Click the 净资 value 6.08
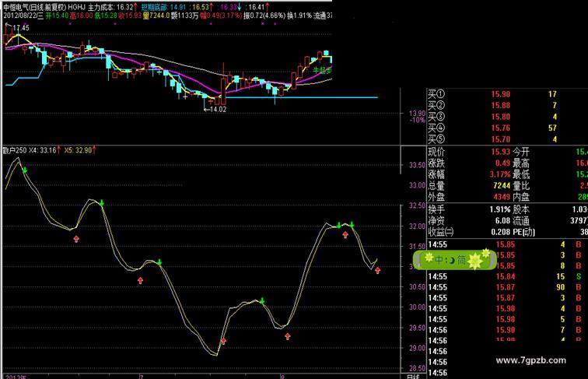The height and width of the screenshot is (379, 588). [502, 221]
